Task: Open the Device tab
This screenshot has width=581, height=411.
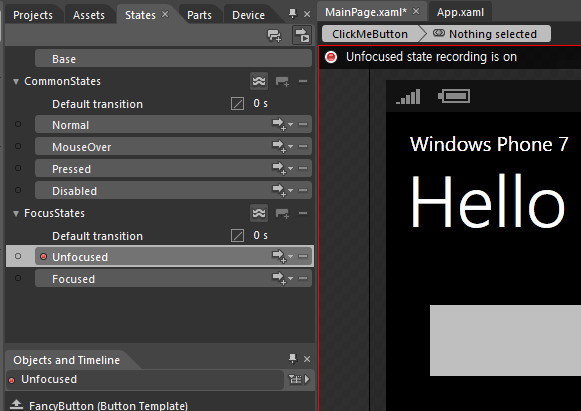Action: tap(248, 15)
